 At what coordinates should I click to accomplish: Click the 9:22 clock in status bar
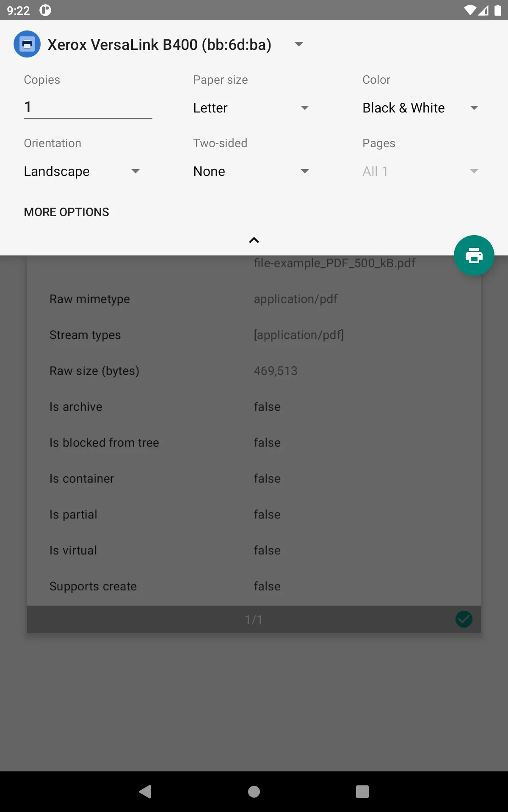tap(19, 10)
